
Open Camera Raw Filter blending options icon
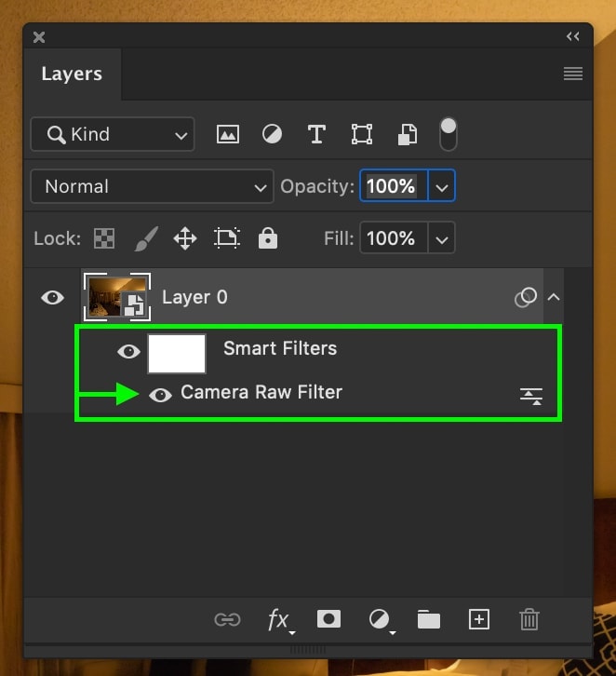531,397
